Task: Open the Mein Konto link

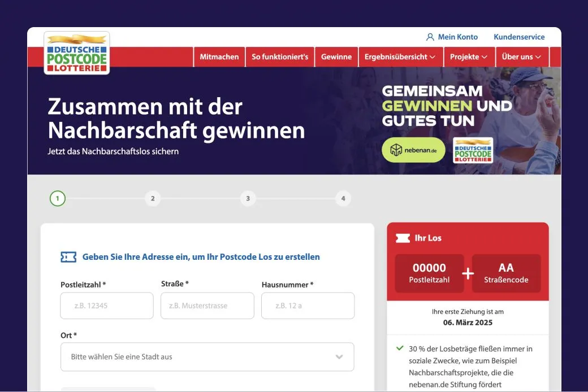Action: (458, 37)
